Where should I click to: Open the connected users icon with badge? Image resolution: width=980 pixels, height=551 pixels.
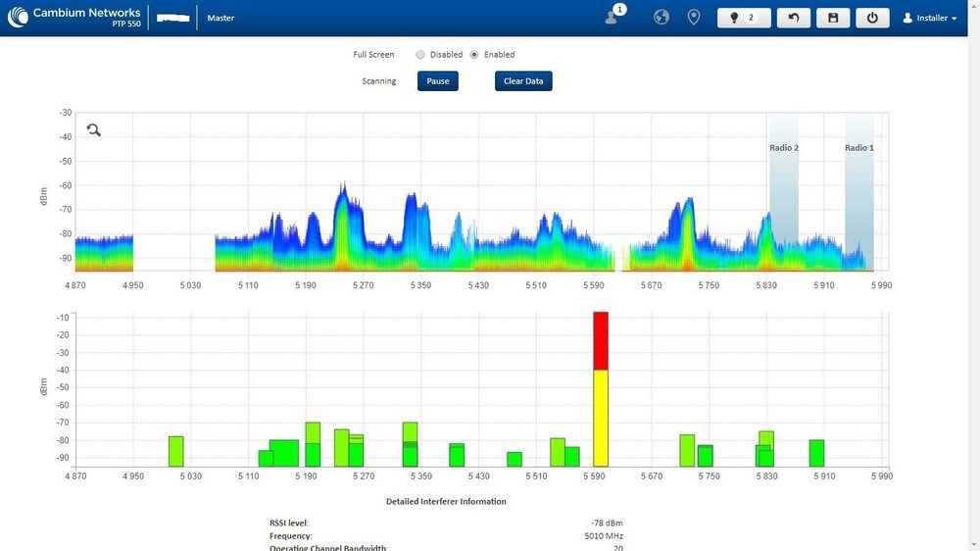(613, 17)
